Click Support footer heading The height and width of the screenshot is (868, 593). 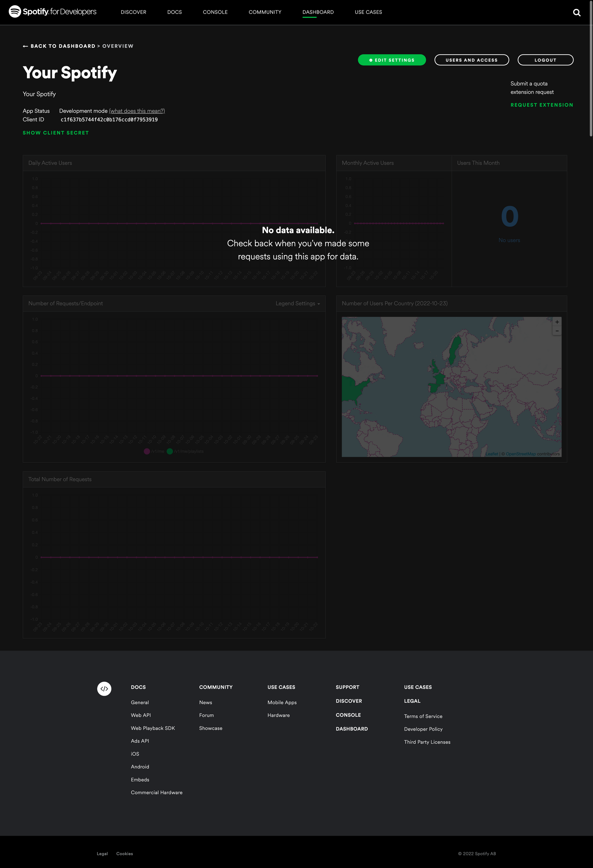347,687
